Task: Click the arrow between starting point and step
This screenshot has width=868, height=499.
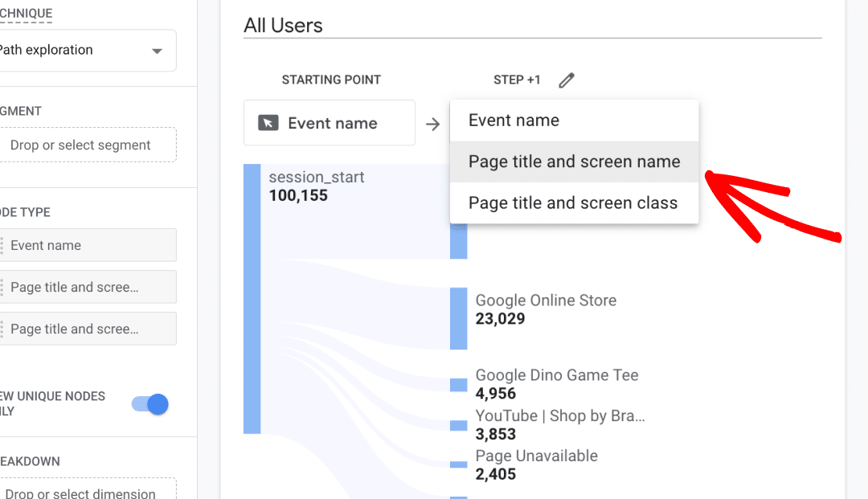Action: (433, 123)
